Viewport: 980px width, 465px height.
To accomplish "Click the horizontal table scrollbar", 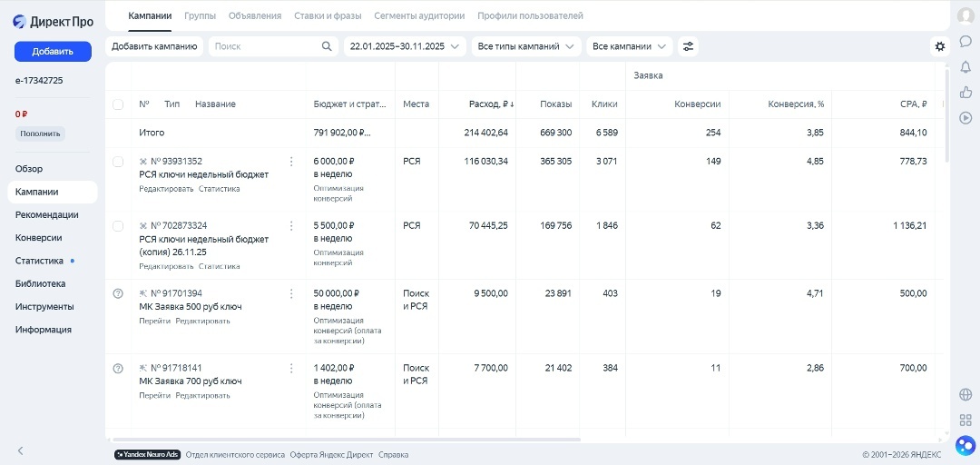I will click(x=347, y=440).
